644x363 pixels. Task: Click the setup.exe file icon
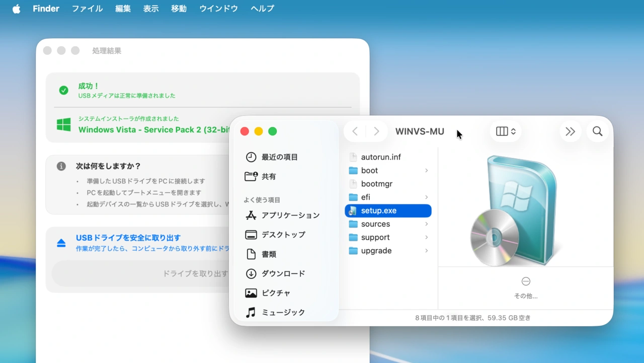pyautogui.click(x=353, y=210)
